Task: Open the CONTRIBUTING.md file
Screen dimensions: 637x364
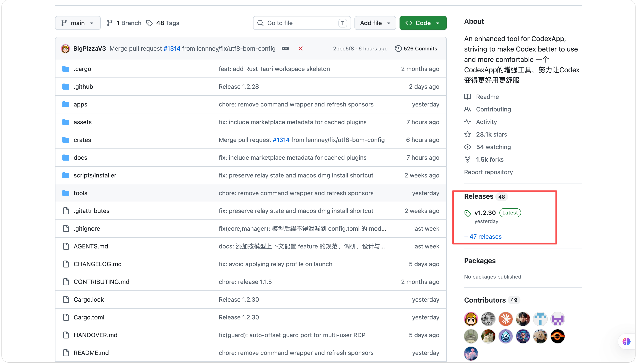Action: (x=101, y=282)
